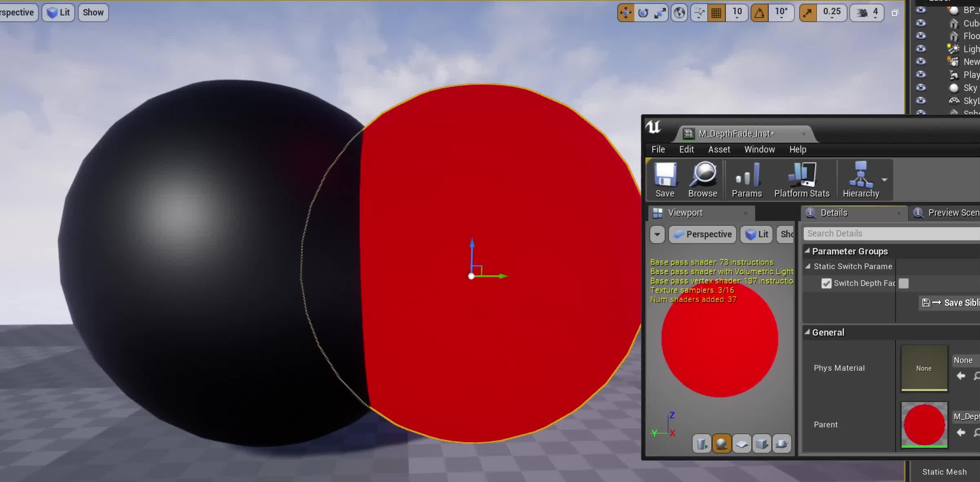The width and height of the screenshot is (980, 482).
Task: Select the translate gizmo tool icon
Action: coord(625,13)
